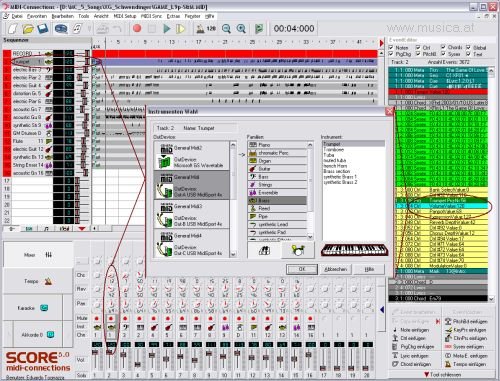The image size is (500, 381).
Task: Click the volume fader of mixer channel 4
Action: [138, 364]
